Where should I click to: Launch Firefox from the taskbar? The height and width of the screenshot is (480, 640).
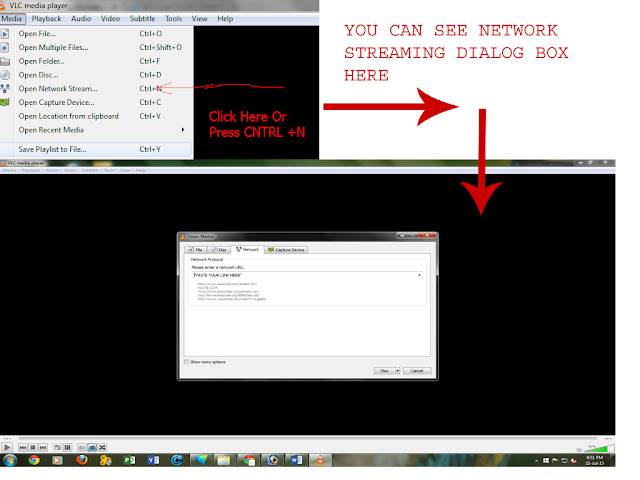82,460
